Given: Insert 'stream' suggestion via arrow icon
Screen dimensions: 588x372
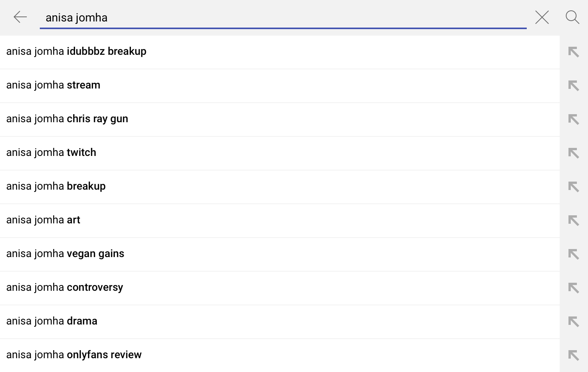Looking at the screenshot, I should click(573, 85).
